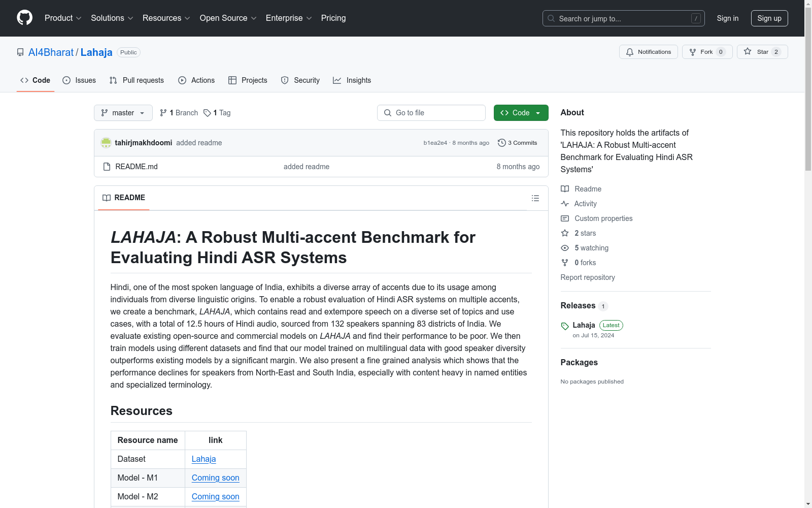Click the bell icon in Notifications

[x=630, y=52]
